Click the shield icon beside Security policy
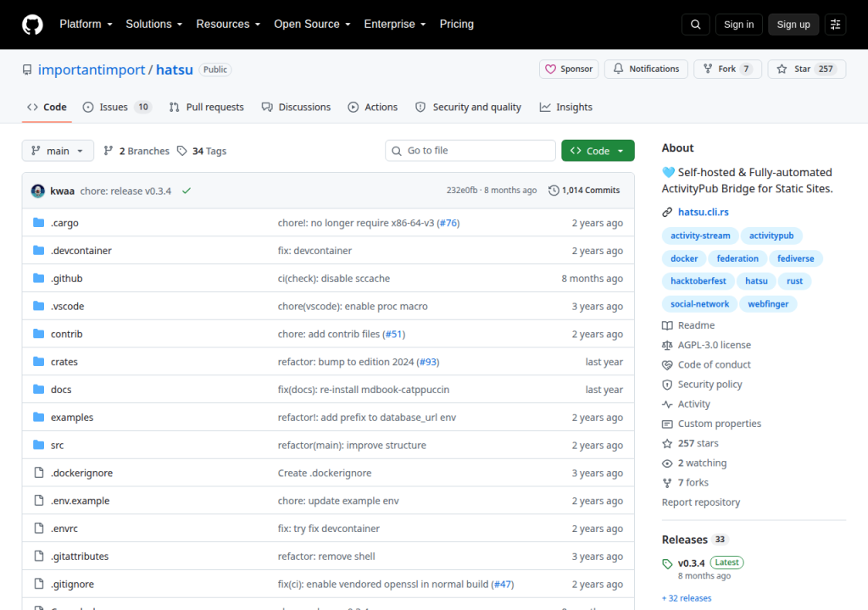This screenshot has width=868, height=610. [667, 385]
